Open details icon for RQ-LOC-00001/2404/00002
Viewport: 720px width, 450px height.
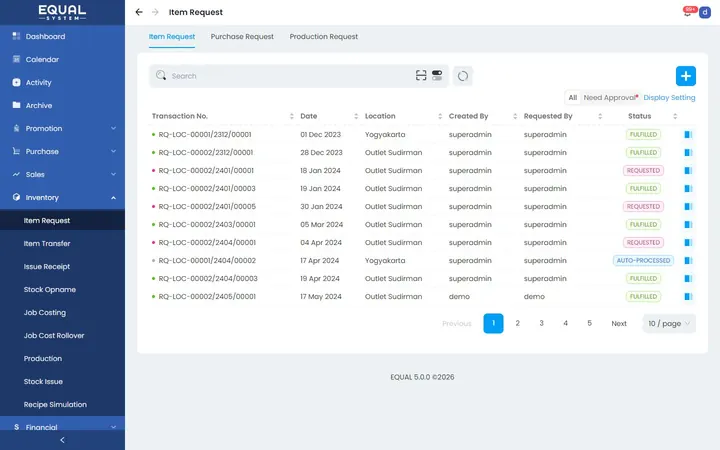click(688, 260)
